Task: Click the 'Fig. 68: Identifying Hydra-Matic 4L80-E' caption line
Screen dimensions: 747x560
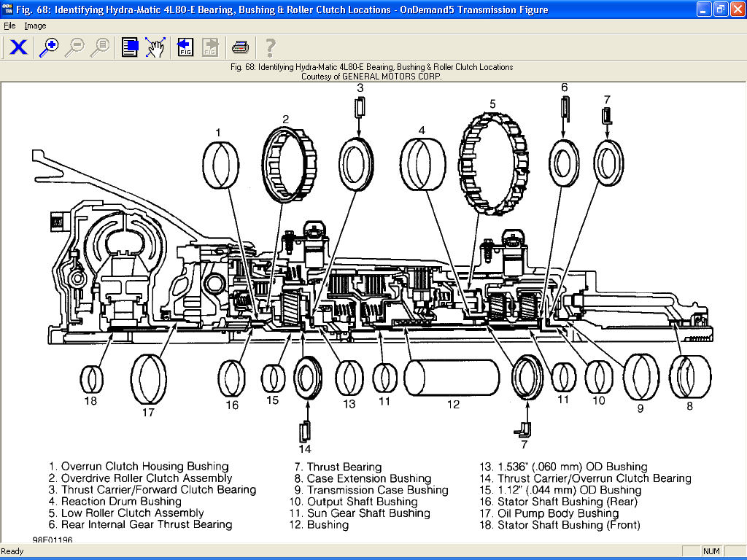Action: [371, 67]
